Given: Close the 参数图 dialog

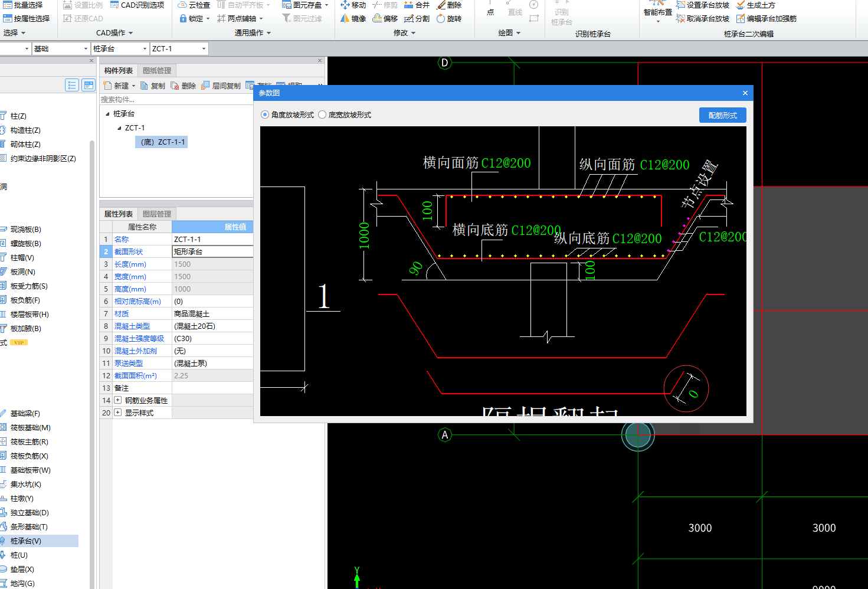Looking at the screenshot, I should [745, 93].
